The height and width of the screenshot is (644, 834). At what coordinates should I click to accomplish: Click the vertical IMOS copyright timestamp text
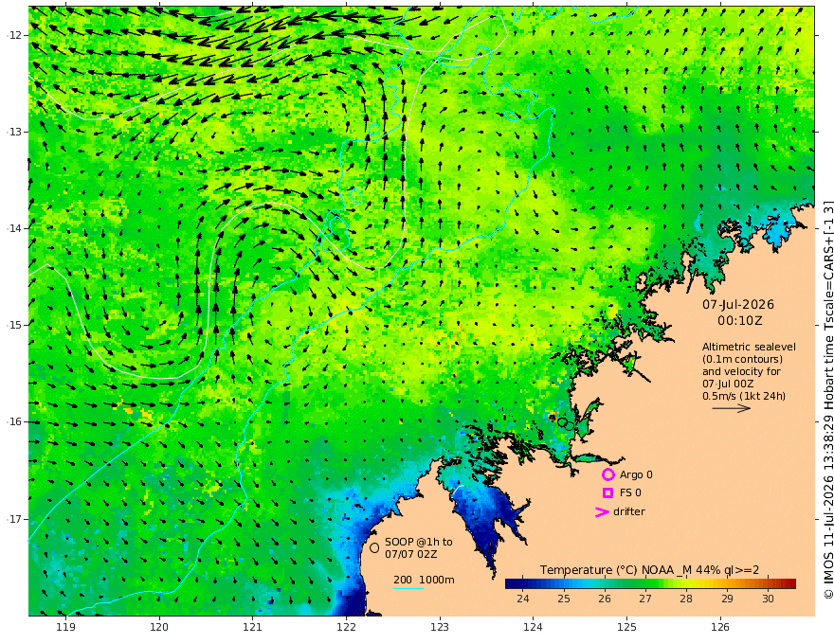(827, 399)
